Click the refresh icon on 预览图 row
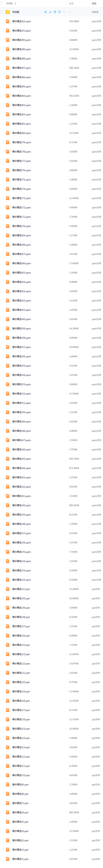The image size is (103, 868). (59, 12)
